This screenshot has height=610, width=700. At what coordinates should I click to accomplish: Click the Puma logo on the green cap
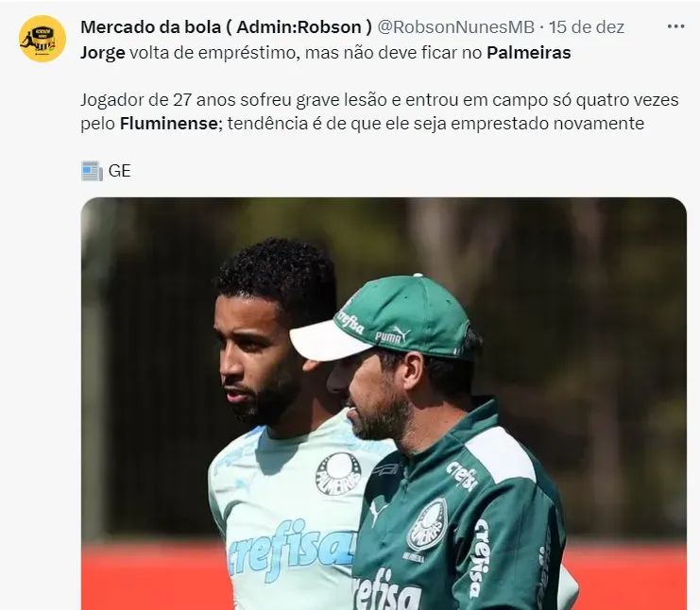pyautogui.click(x=393, y=335)
